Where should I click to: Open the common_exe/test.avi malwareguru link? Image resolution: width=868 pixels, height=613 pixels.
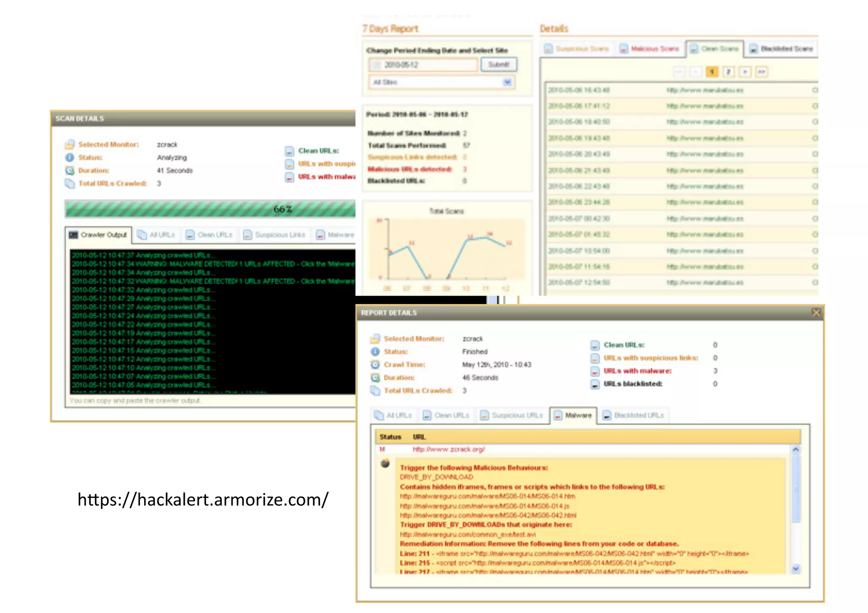coord(467,534)
